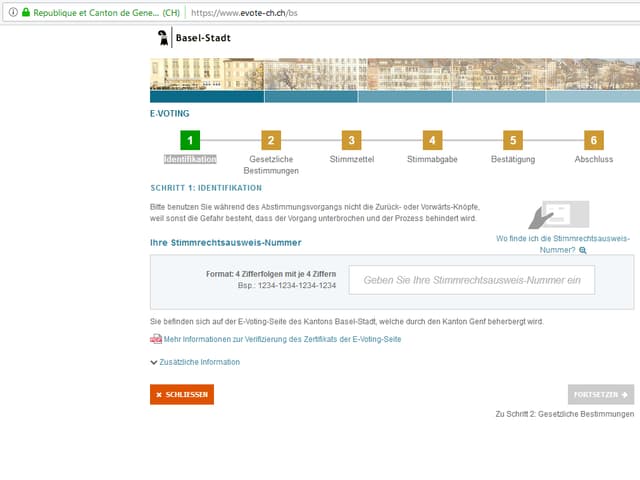Screen dimensions: 640x480
Task: Click the Gesetzliche Bestimmungen step label
Action: (271, 165)
